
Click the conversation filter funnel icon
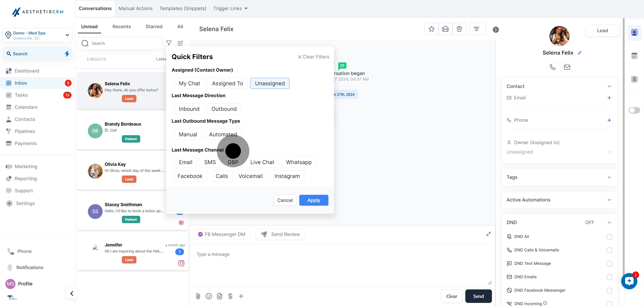[x=169, y=43]
